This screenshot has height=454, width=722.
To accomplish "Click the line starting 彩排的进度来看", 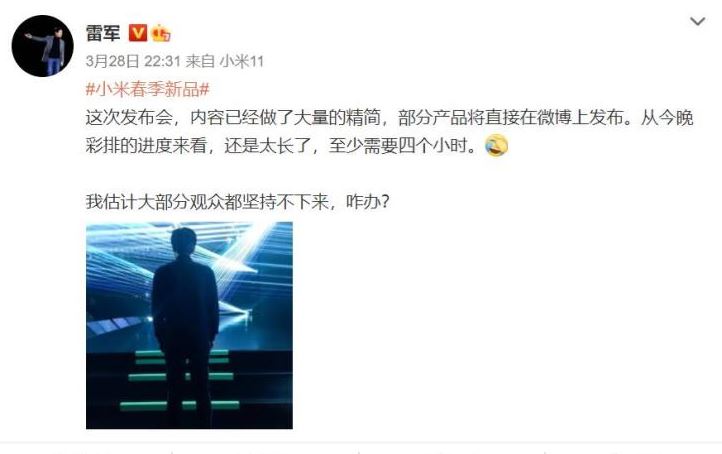I will click(281, 146).
